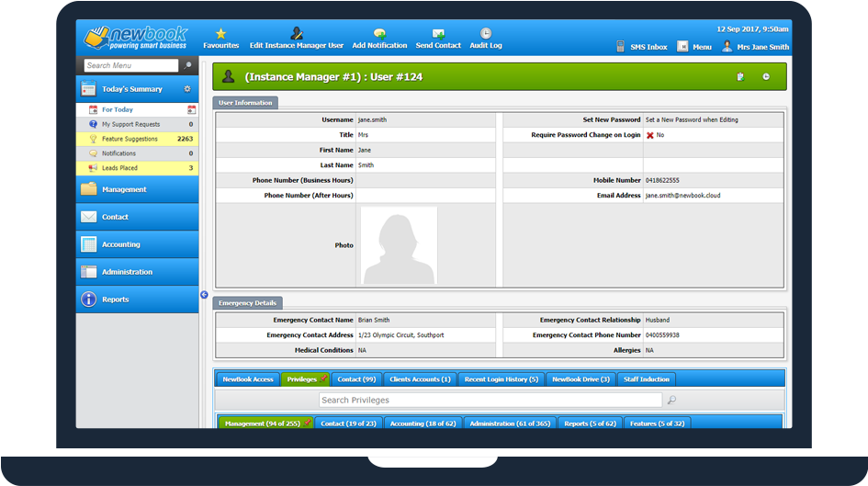The width and height of the screenshot is (868, 486).
Task: Click the user photo placeholder
Action: [x=400, y=245]
